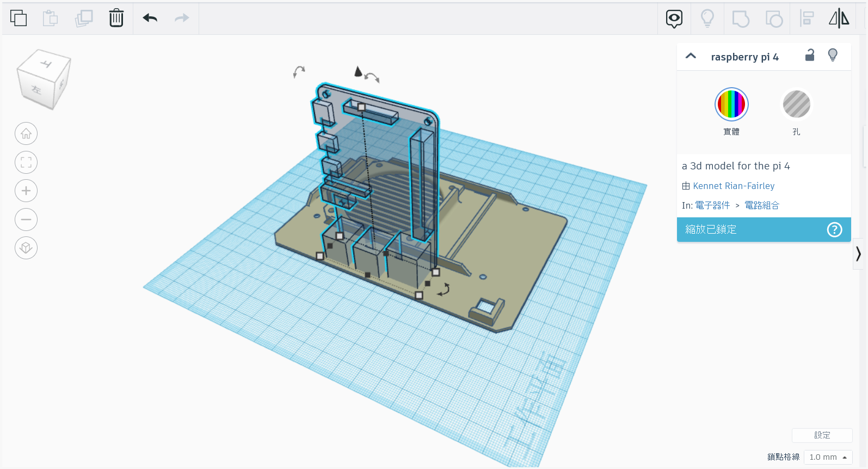The image size is (868, 469).
Task: Click the black cone height lift handle
Action: click(x=358, y=71)
